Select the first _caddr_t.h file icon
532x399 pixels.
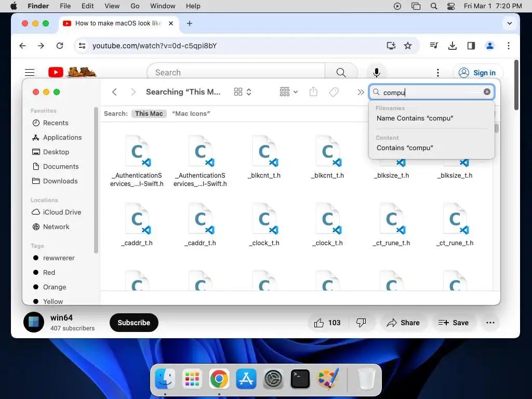click(x=137, y=219)
